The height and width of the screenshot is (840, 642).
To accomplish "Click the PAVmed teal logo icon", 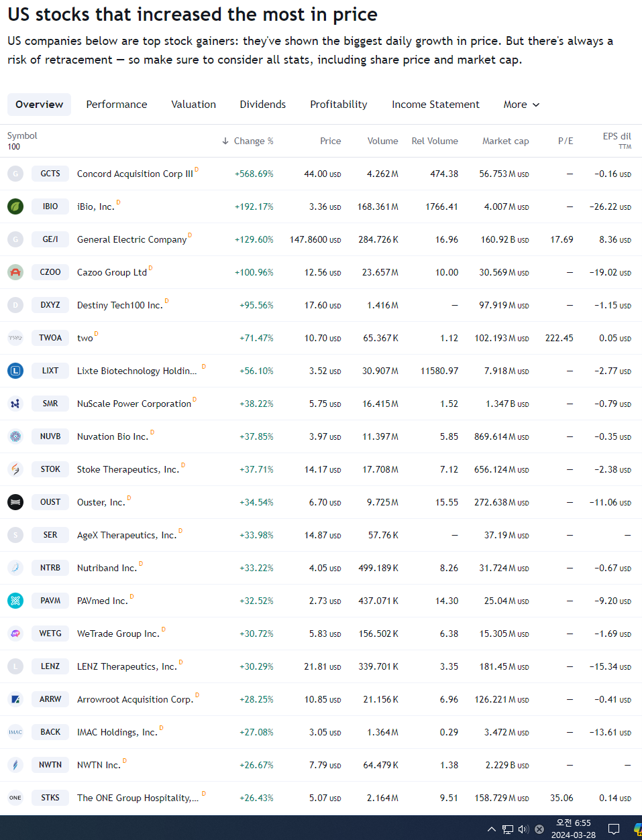I will pos(15,601).
